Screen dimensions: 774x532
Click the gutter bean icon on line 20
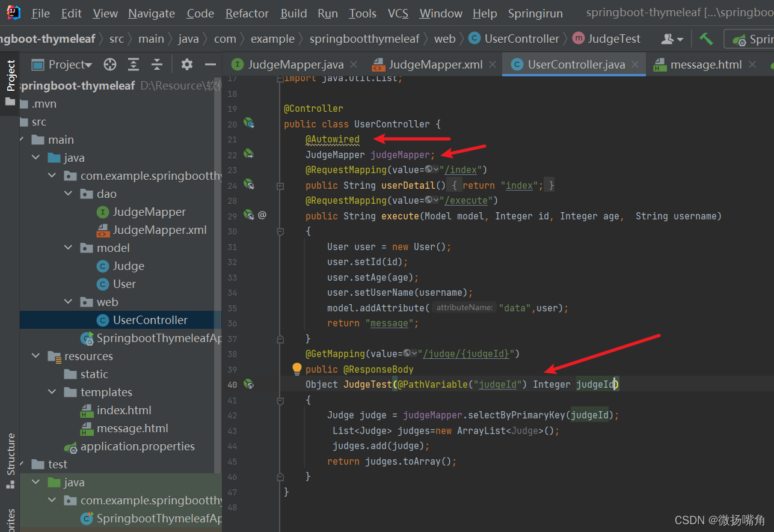click(x=249, y=123)
